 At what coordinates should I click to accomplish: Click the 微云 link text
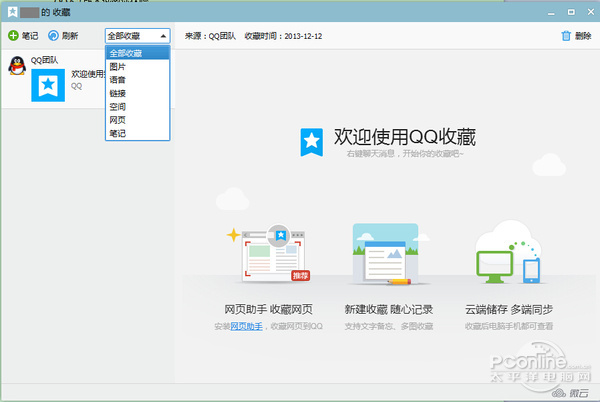tap(579, 393)
